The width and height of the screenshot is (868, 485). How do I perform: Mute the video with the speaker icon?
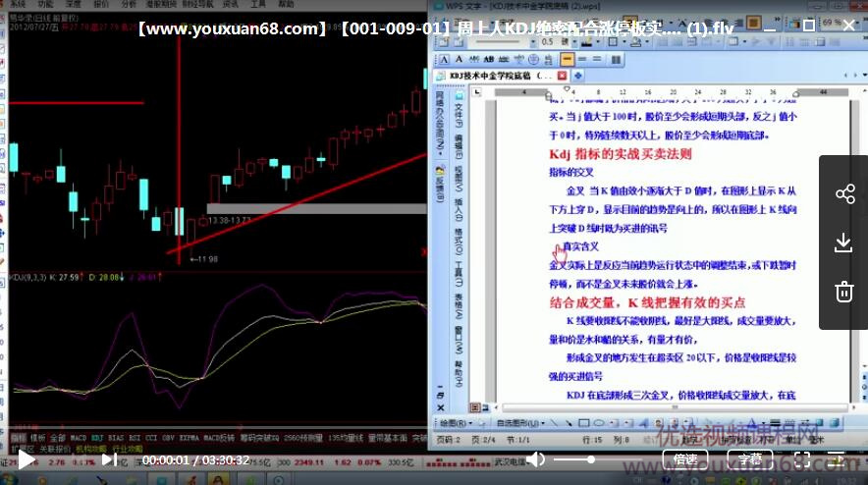(x=535, y=459)
